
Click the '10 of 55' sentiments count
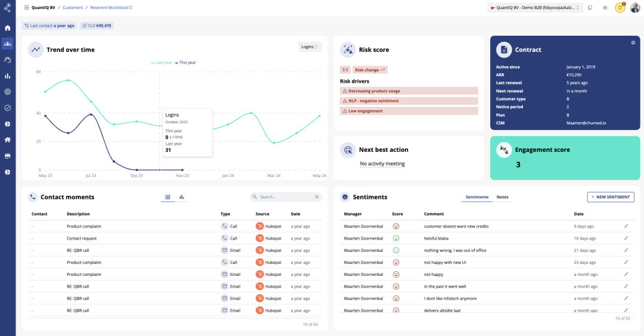click(622, 318)
